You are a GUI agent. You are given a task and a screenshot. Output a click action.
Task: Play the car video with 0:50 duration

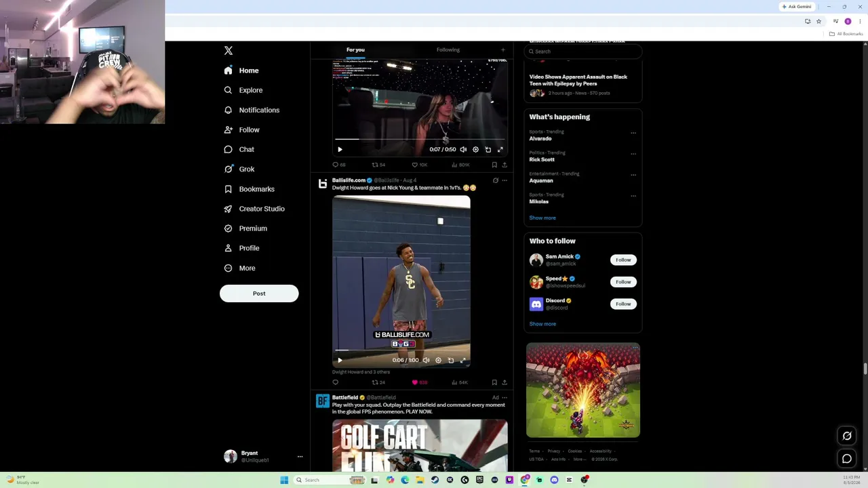[340, 150]
